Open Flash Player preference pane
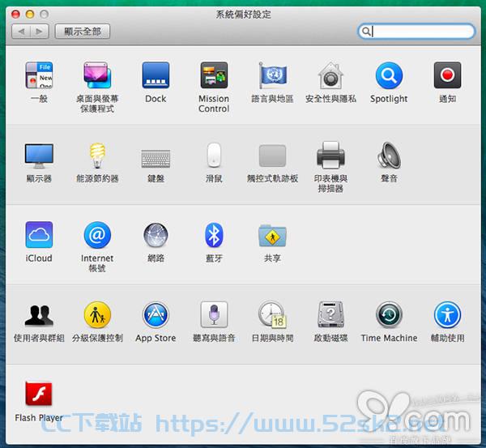The width and height of the screenshot is (486, 448). coord(39,394)
